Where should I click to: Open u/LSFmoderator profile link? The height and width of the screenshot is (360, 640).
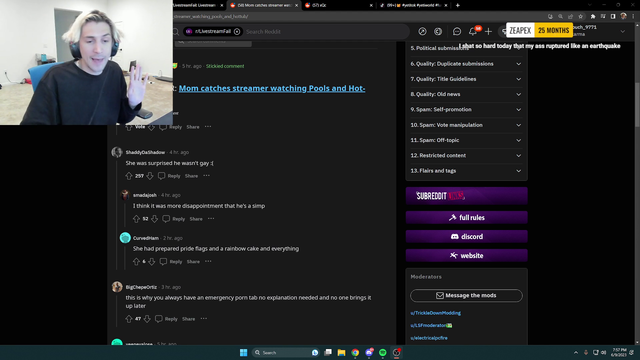click(431, 325)
